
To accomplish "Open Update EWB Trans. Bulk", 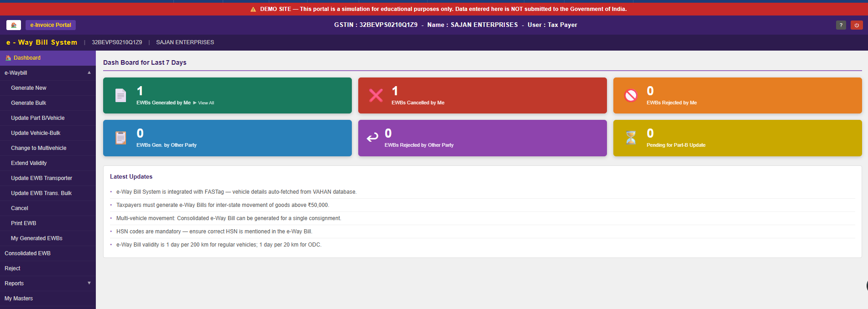I will (x=48, y=193).
